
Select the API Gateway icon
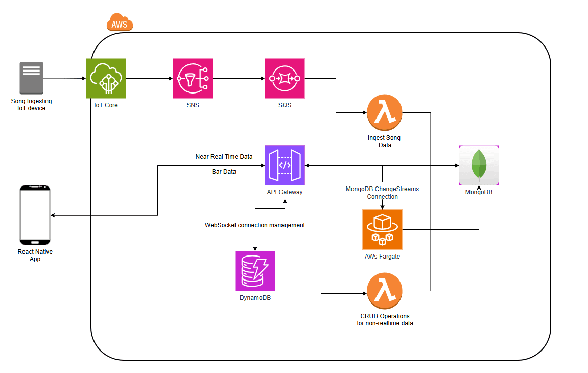pos(285,166)
